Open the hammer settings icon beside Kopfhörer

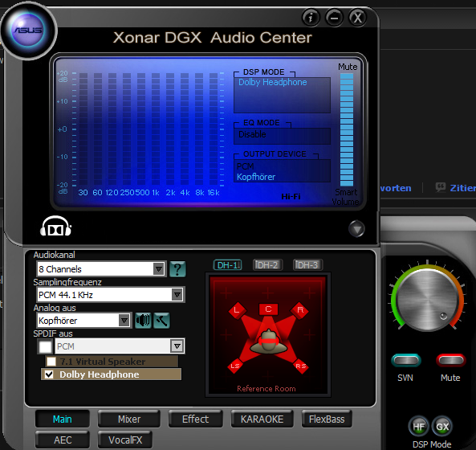tap(161, 321)
